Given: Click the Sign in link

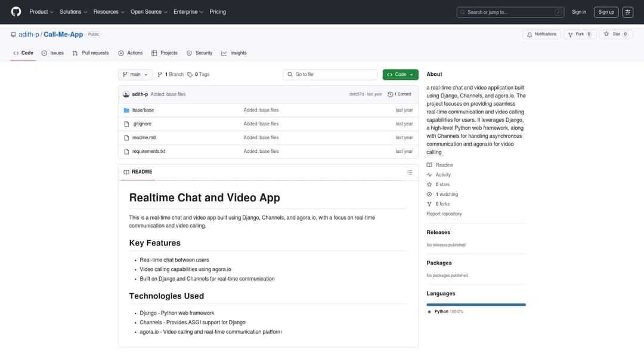Looking at the screenshot, I should [x=578, y=12].
